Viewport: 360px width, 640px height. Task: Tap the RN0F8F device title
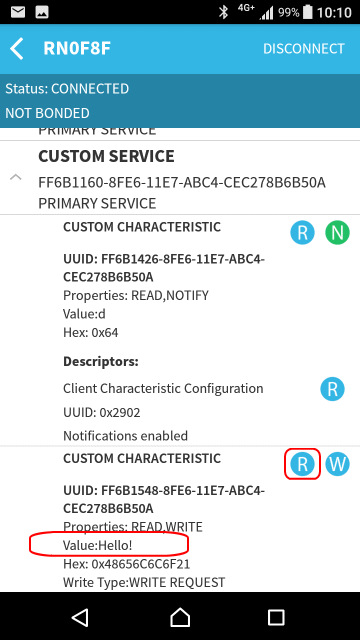click(x=77, y=49)
